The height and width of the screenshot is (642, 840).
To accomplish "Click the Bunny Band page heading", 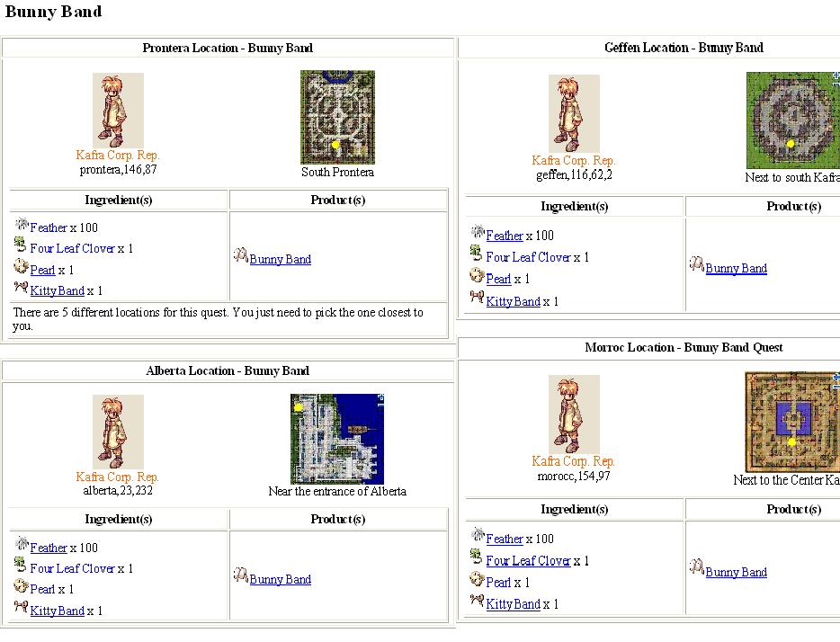I will [53, 12].
